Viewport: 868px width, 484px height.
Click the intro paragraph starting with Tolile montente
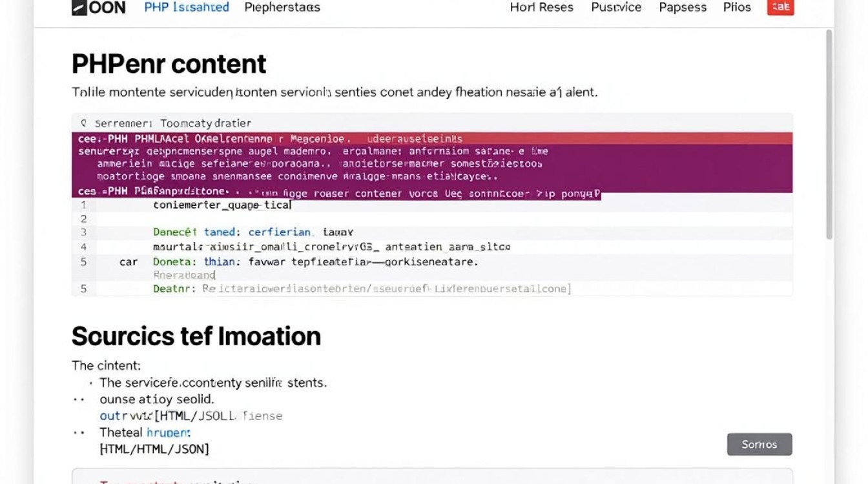coord(335,92)
